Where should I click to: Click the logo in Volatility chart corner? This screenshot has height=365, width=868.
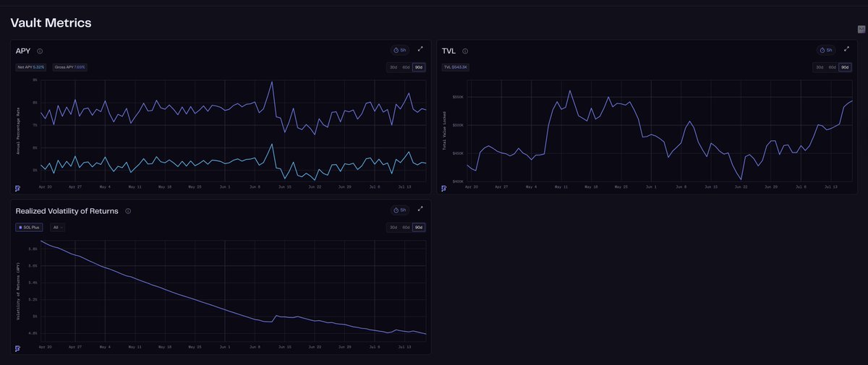18,348
